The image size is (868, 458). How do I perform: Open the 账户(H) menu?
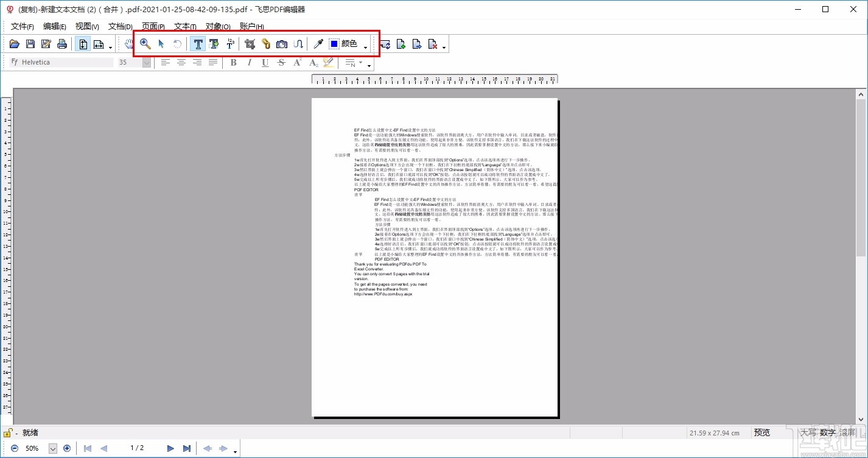pos(252,26)
